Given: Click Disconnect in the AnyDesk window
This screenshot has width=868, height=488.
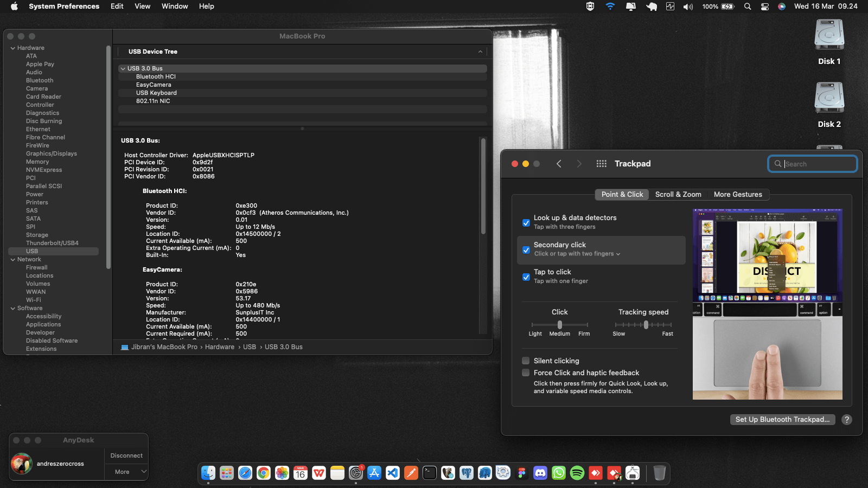Looking at the screenshot, I should pos(126,455).
